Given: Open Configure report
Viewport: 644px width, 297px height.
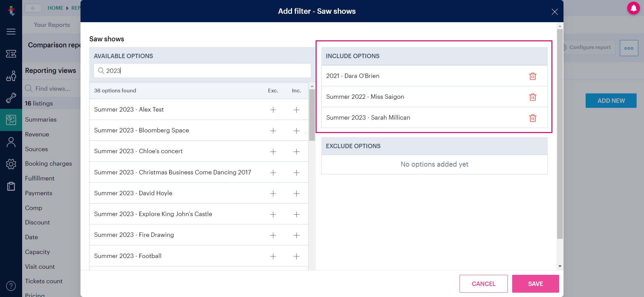Looking at the screenshot, I should click(x=589, y=47).
